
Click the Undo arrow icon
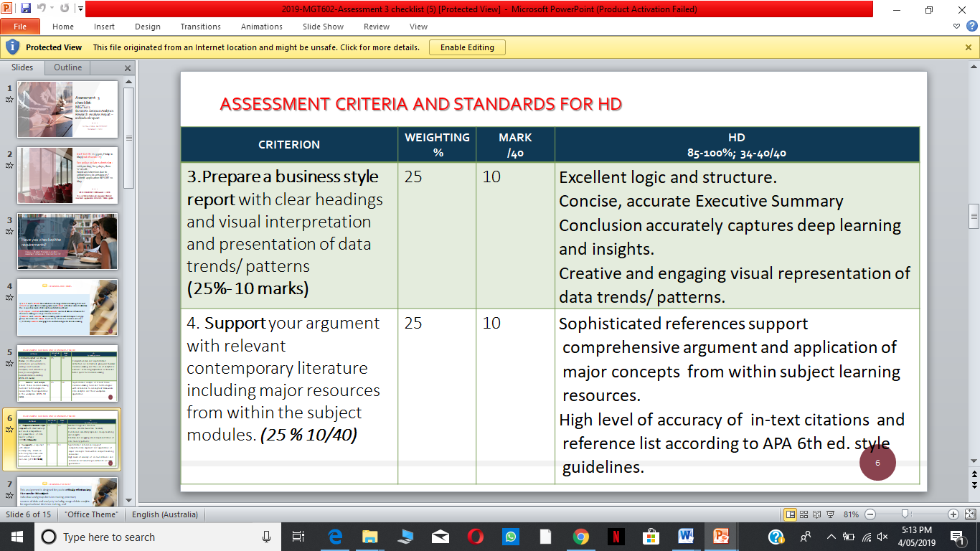point(44,9)
